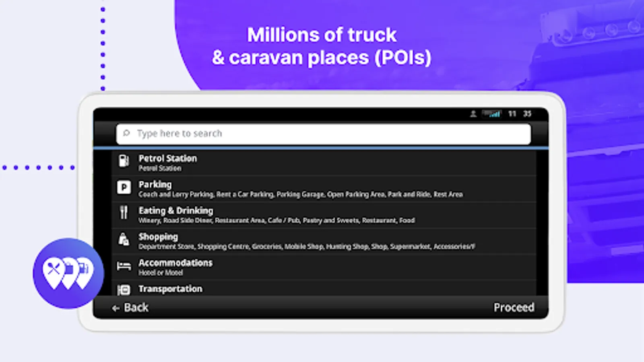Open the Parking category
This screenshot has width=644, height=362.
(324, 189)
